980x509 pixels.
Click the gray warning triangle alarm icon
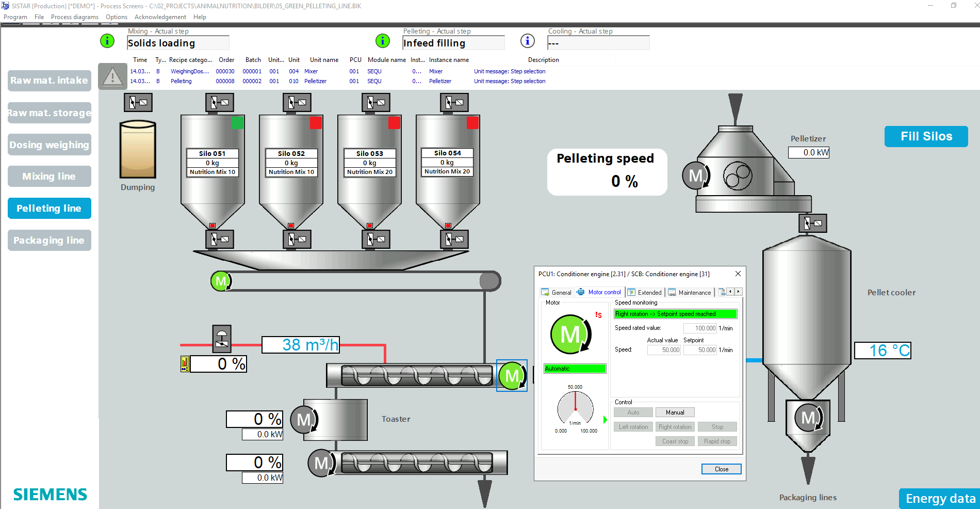(x=112, y=77)
